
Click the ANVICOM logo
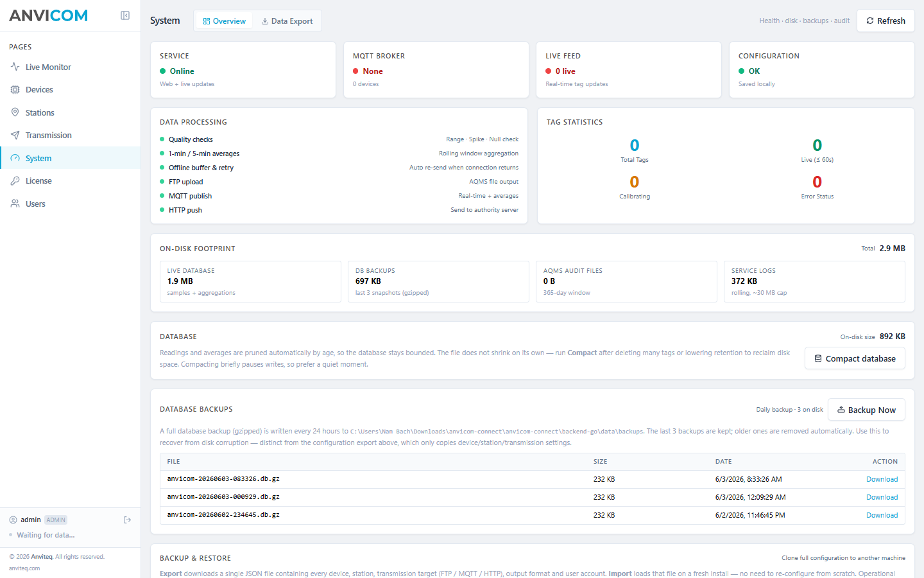[x=48, y=15]
